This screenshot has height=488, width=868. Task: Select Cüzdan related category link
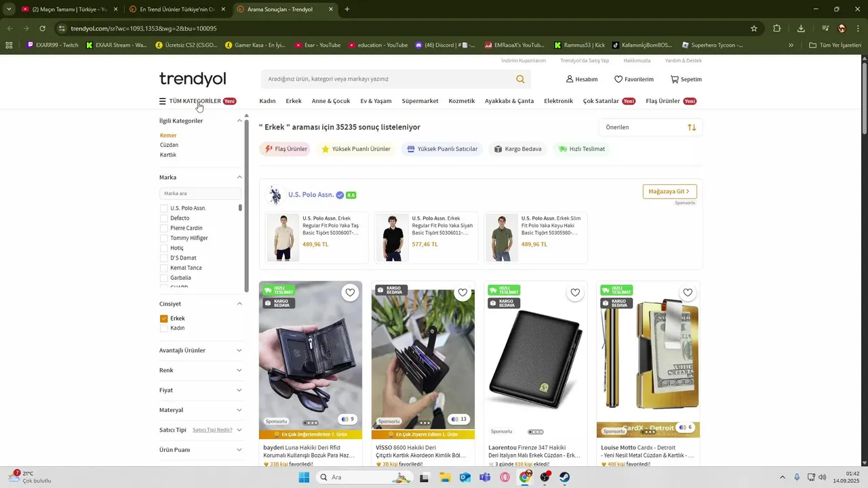coord(169,145)
